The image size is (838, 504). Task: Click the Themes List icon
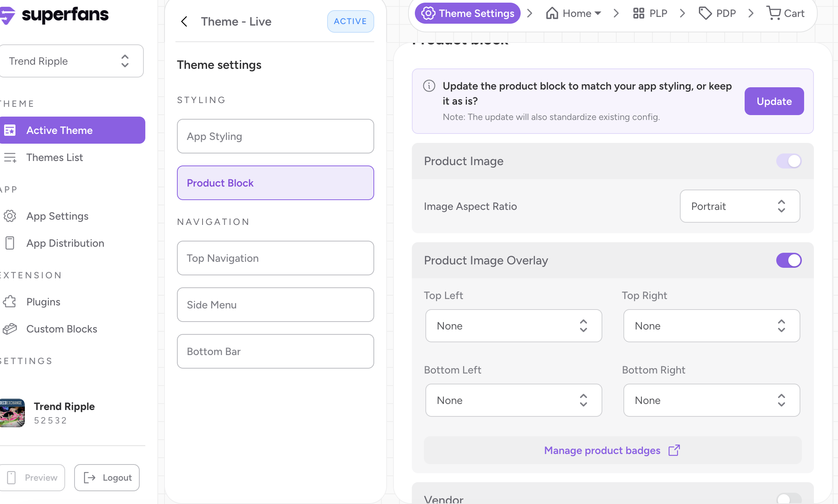click(x=10, y=157)
